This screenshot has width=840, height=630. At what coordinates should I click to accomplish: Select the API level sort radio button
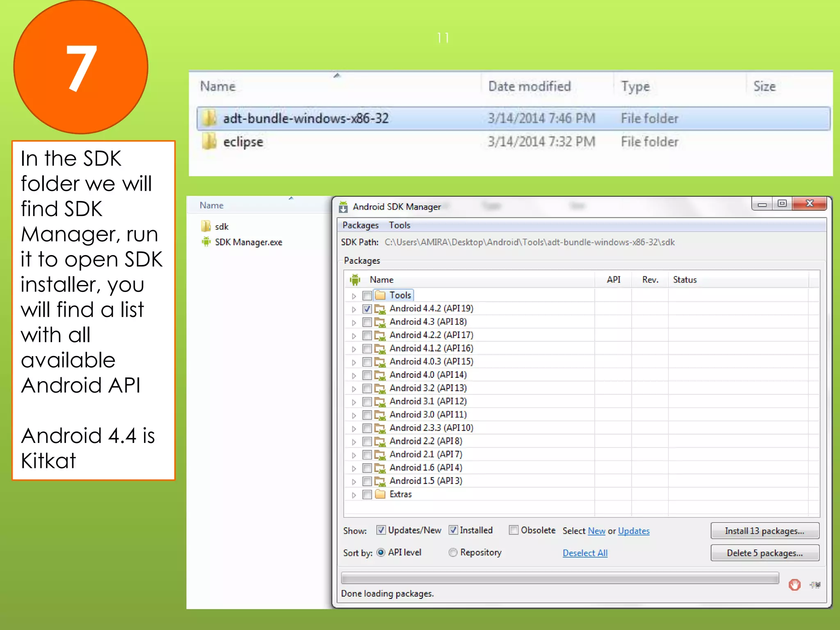point(381,552)
